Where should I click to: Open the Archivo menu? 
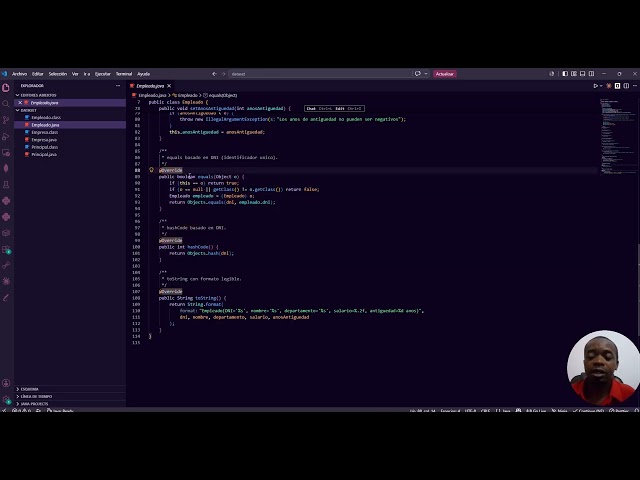(x=19, y=74)
